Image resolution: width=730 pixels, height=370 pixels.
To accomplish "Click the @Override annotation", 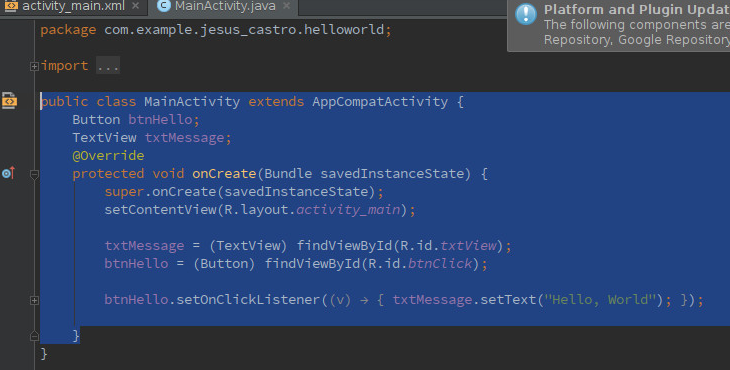I will tap(108, 155).
